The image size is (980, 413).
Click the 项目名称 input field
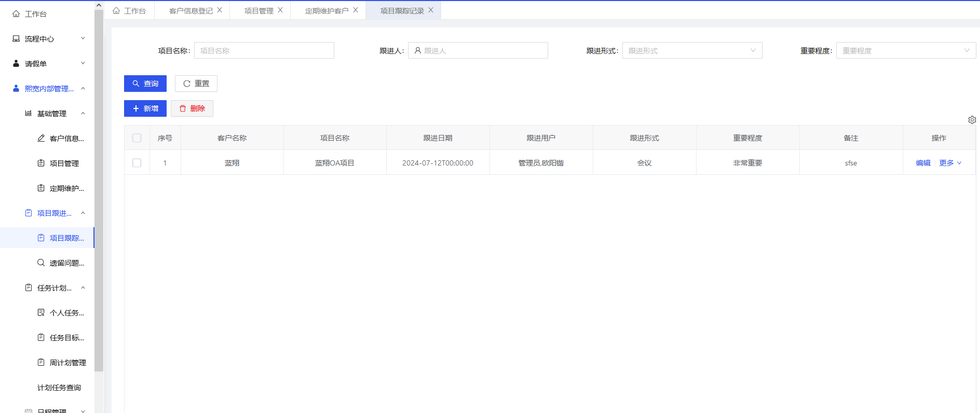264,50
